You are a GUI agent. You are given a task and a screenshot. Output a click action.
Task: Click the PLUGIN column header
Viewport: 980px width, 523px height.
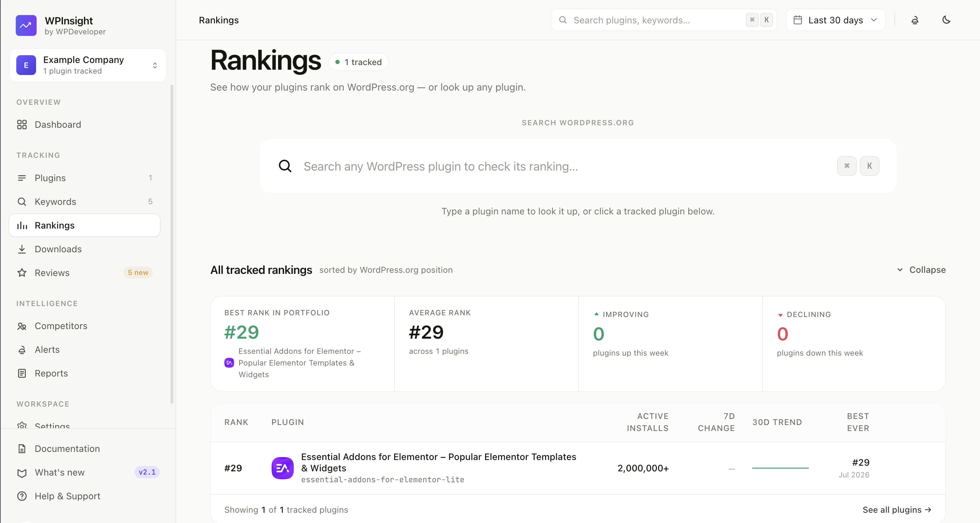(288, 422)
